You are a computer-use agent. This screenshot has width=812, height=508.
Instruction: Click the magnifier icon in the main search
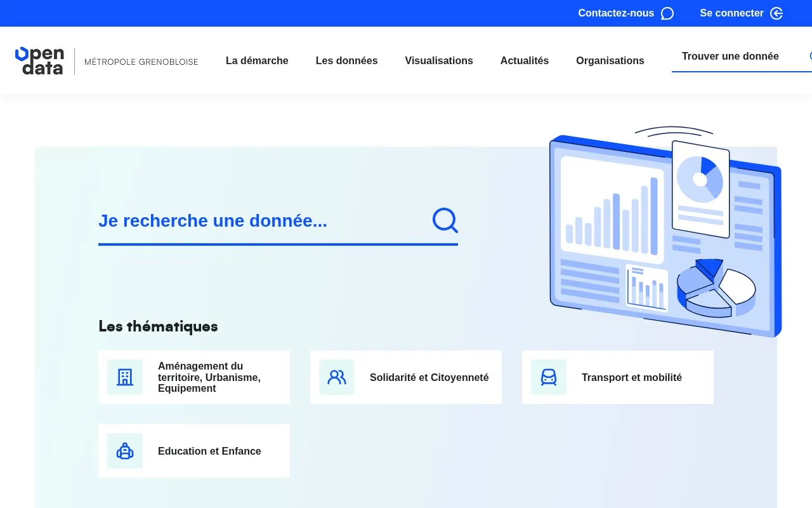445,220
